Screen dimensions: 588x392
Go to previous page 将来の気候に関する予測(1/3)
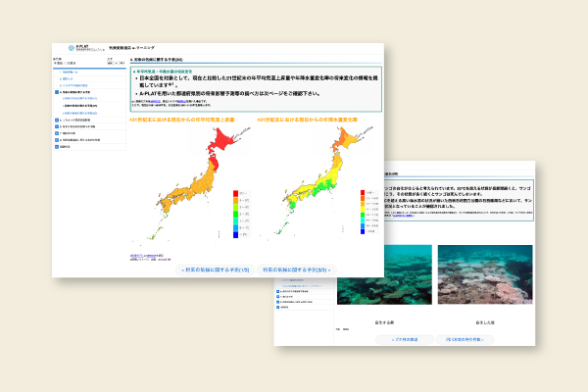pyautogui.click(x=218, y=269)
